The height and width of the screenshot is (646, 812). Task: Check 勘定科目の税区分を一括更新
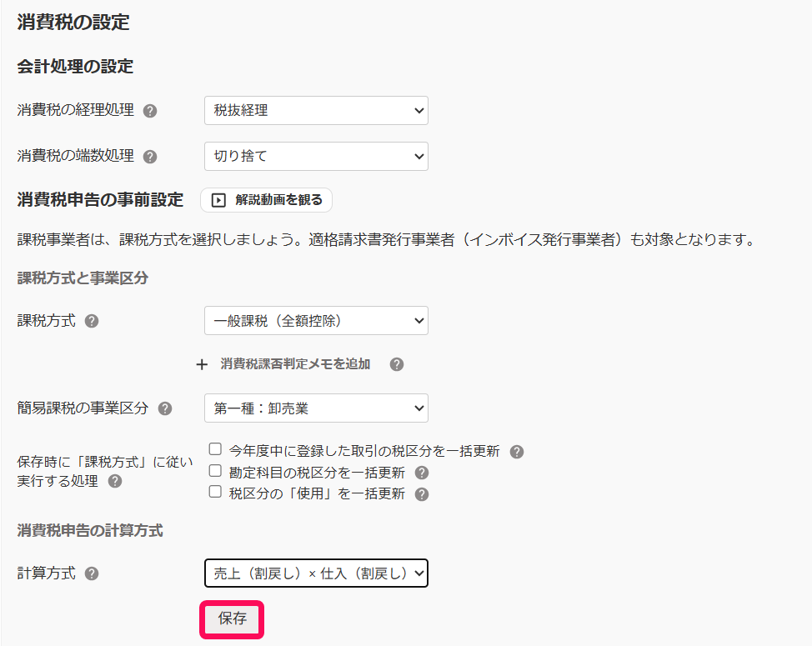(x=215, y=470)
